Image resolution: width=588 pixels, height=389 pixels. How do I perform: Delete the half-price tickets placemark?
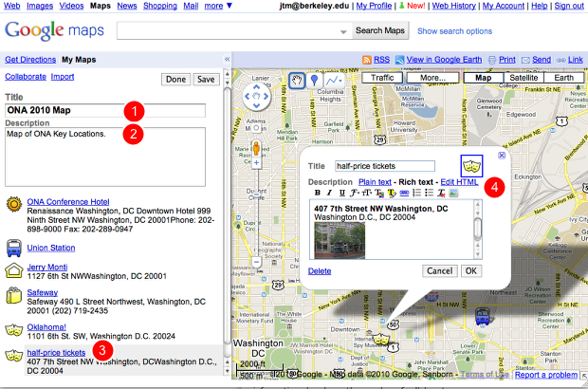[x=320, y=270]
